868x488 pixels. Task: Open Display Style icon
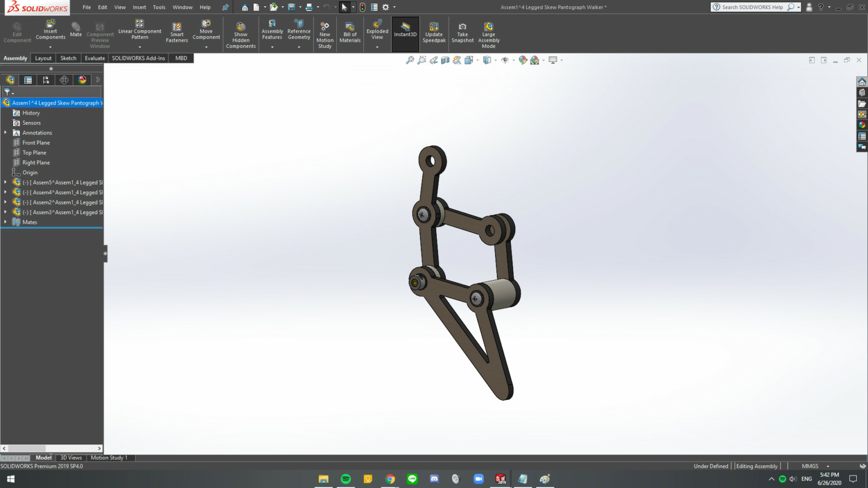click(x=487, y=60)
